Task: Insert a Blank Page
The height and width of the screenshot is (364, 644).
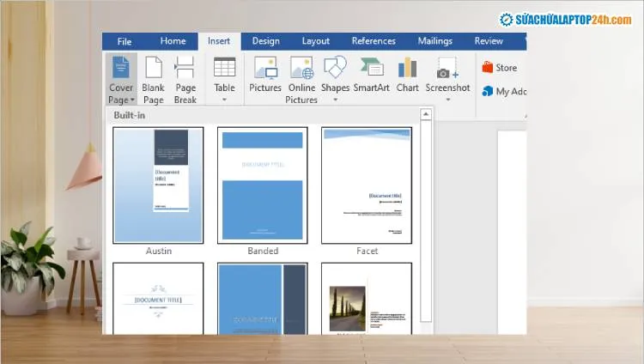Action: (153, 79)
